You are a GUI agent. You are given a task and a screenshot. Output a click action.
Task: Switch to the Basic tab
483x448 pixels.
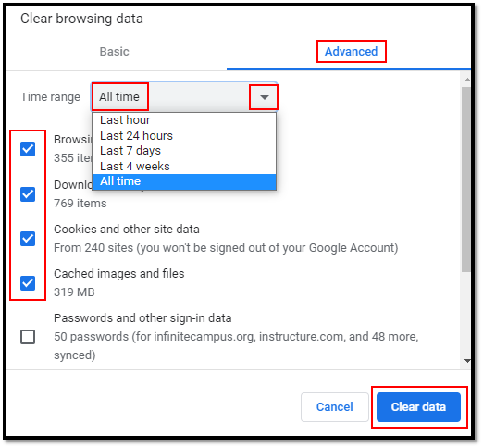[115, 52]
